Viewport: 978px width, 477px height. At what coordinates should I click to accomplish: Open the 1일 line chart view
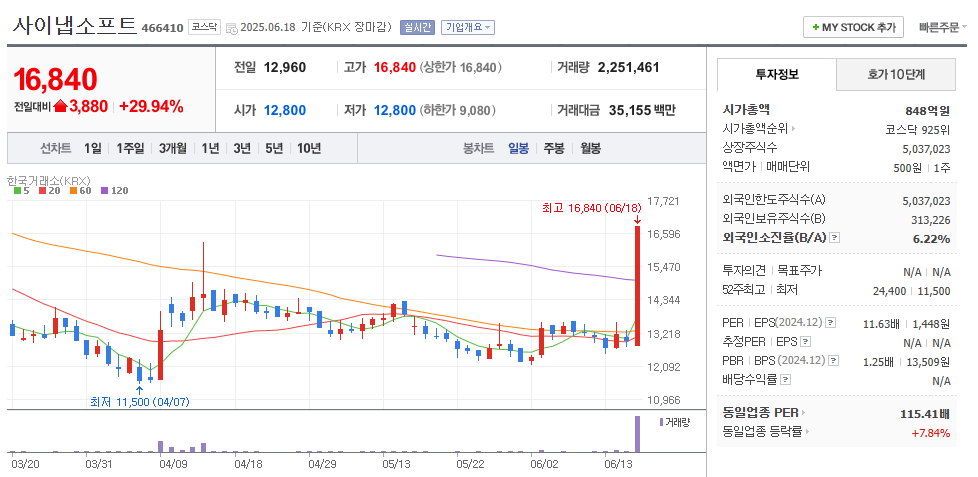[x=92, y=148]
